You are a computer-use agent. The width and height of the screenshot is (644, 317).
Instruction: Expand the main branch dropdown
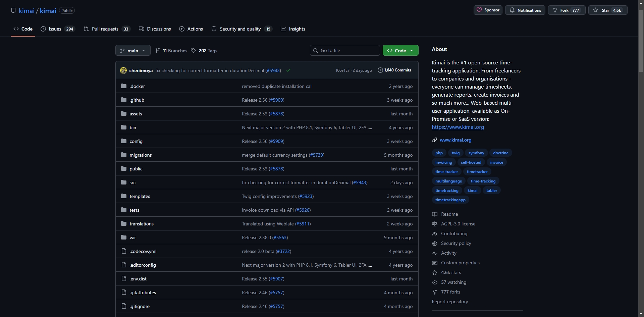click(x=133, y=50)
